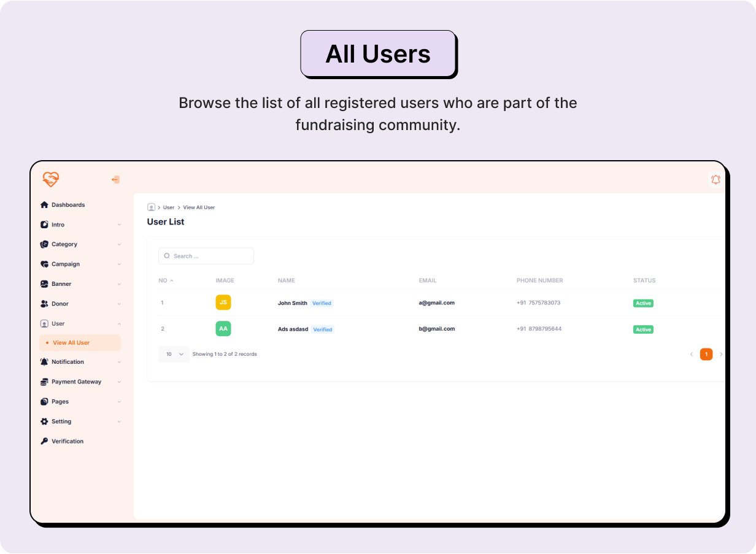Image resolution: width=756 pixels, height=554 pixels.
Task: Click the notification bell icon in header
Action: [715, 179]
